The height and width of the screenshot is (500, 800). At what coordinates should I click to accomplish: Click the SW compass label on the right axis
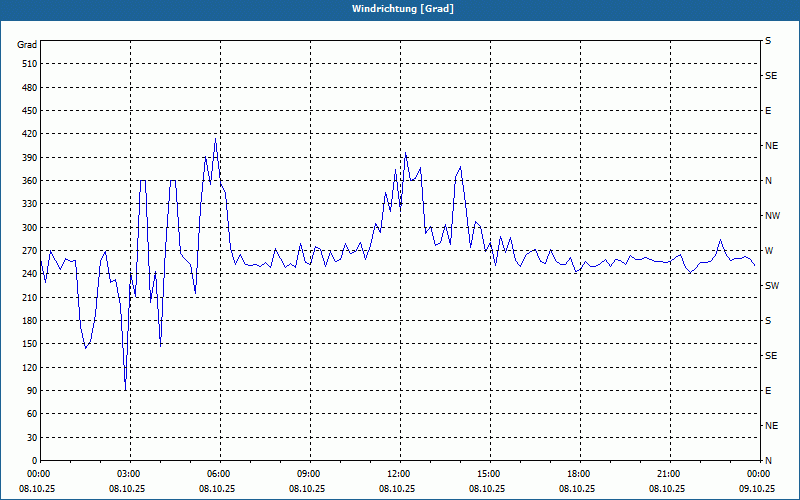pyautogui.click(x=772, y=286)
